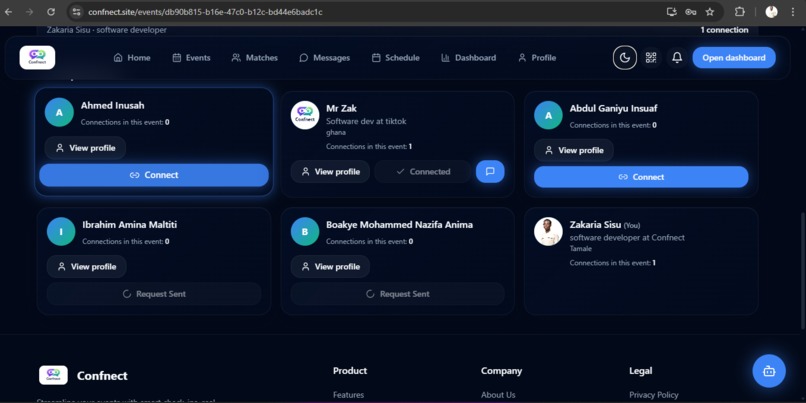Go to Home in the navigation
The height and width of the screenshot is (403, 806).
[132, 58]
